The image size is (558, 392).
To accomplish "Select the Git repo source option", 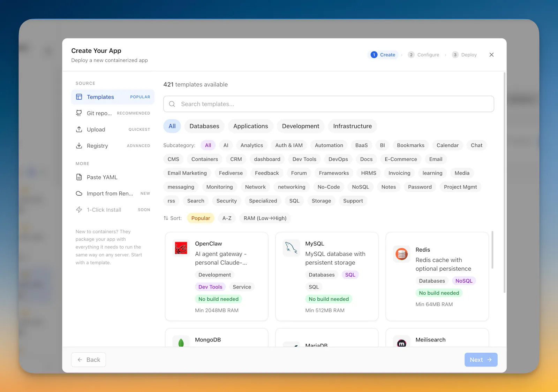I will point(113,113).
